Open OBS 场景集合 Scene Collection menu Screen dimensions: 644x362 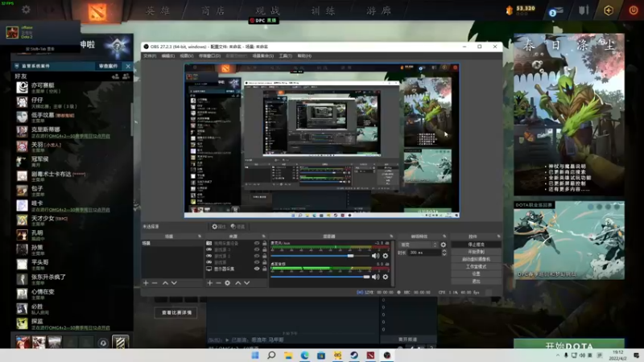263,56
